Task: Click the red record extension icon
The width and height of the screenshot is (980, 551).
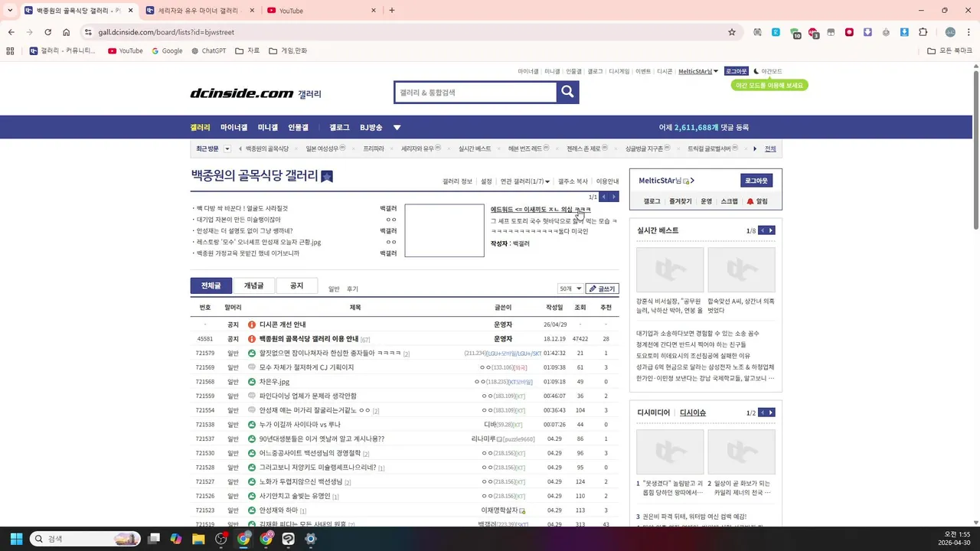Action: (x=849, y=32)
